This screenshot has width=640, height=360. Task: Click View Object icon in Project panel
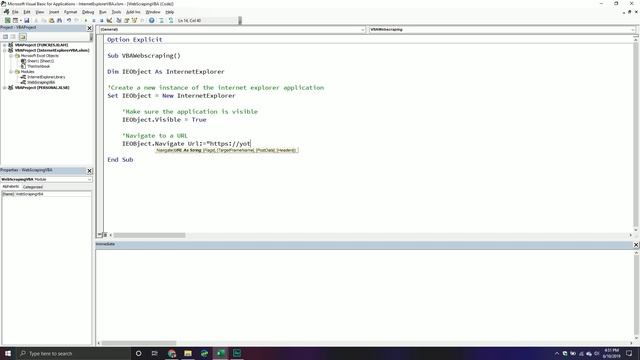coord(13,37)
